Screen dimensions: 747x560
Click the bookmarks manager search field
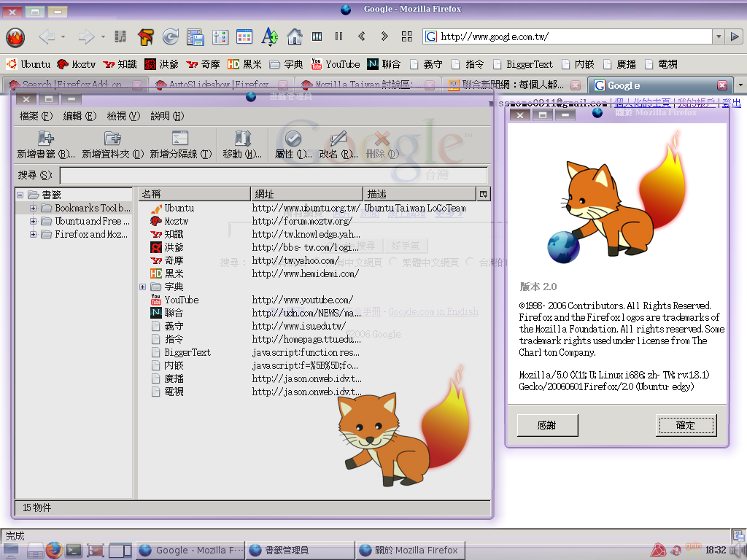pyautogui.click(x=274, y=175)
